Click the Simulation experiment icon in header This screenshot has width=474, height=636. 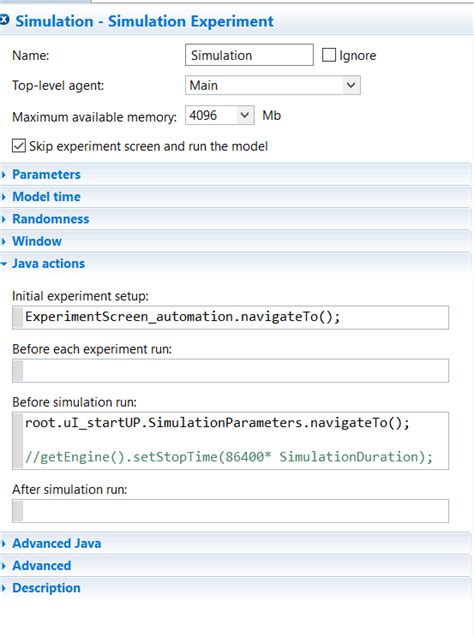click(4, 20)
